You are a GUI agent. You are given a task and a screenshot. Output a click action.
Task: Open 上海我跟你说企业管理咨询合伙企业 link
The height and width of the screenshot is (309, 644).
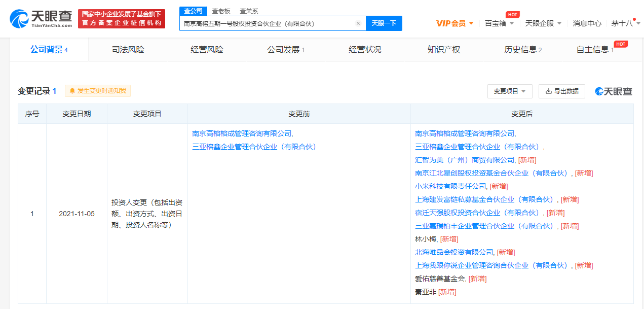pos(492,265)
